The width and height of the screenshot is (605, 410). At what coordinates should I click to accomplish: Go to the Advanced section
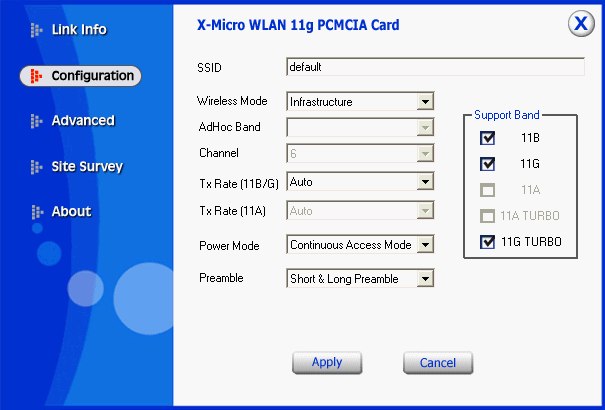coord(83,120)
